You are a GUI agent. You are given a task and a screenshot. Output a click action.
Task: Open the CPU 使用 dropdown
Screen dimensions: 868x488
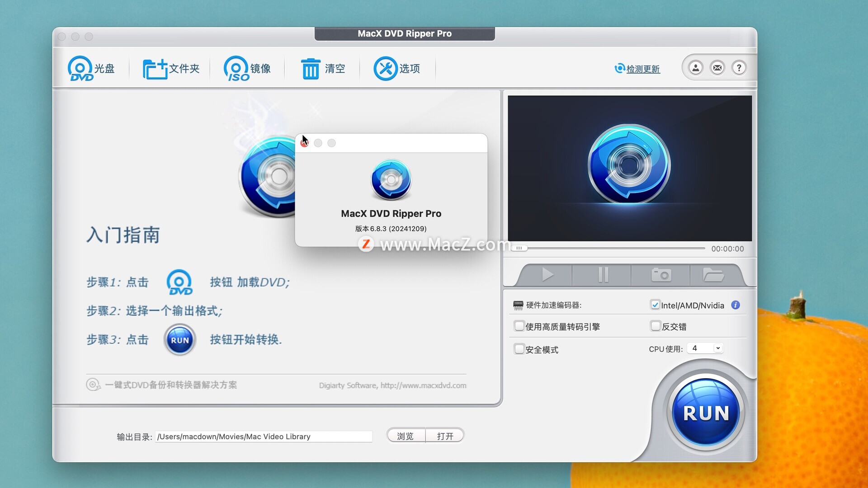[x=705, y=348]
